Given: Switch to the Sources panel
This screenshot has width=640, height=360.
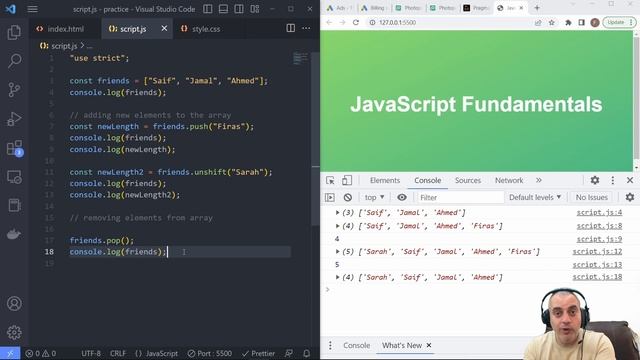Looking at the screenshot, I should [x=468, y=180].
